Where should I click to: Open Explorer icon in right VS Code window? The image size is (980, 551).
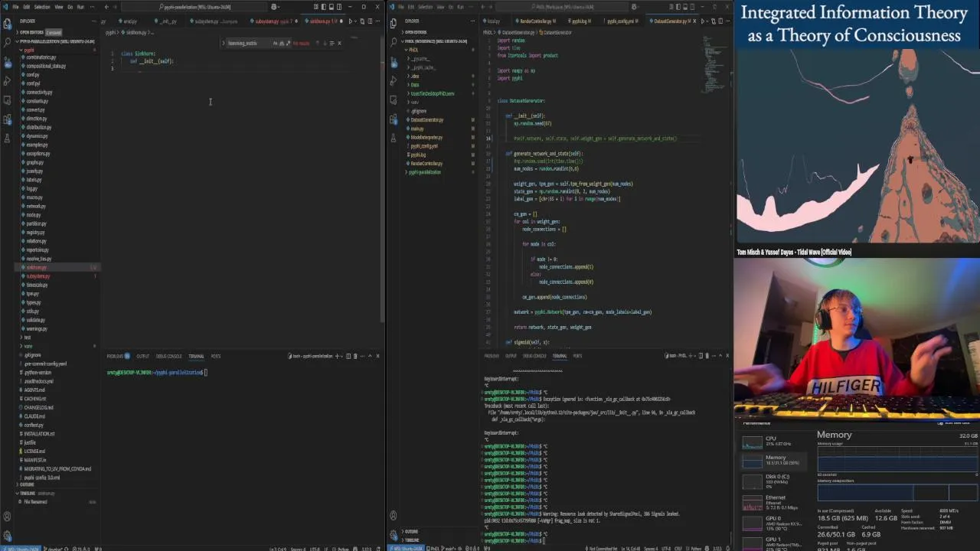pos(393,24)
